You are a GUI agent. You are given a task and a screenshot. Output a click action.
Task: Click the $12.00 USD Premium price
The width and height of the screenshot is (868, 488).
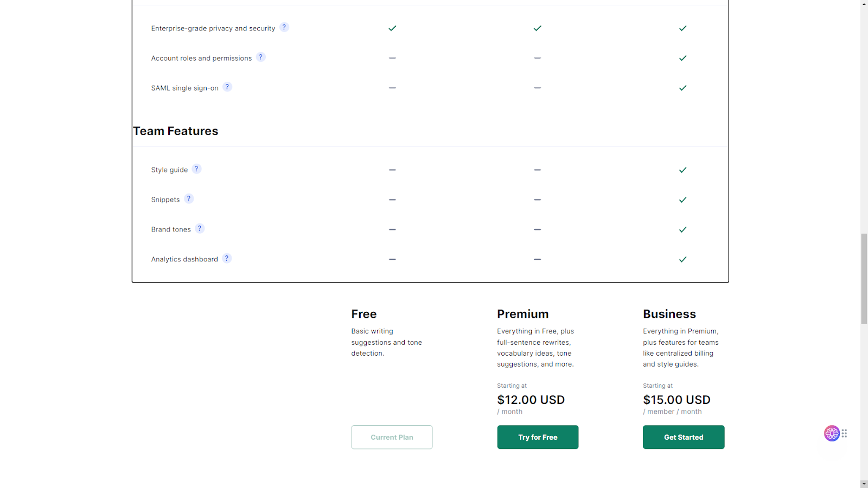point(531,400)
